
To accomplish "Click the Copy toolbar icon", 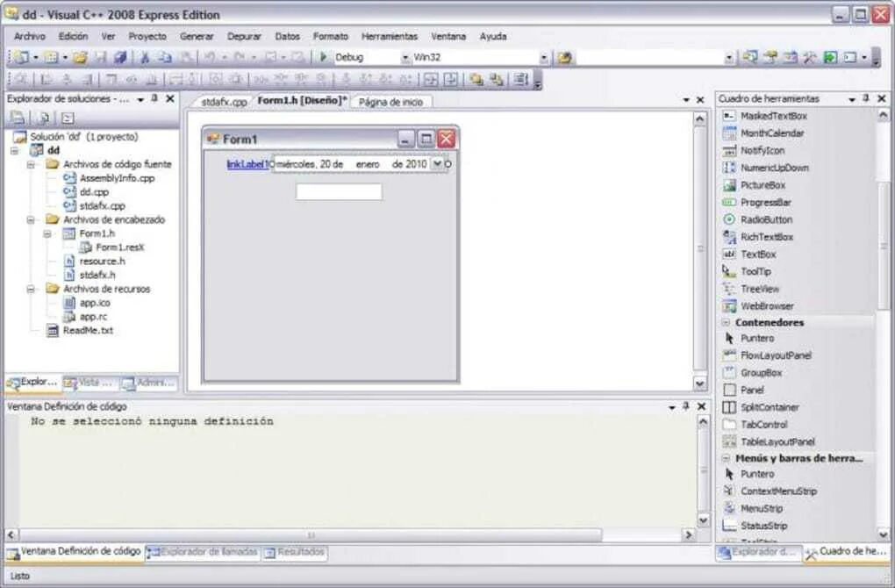I will [x=165, y=57].
